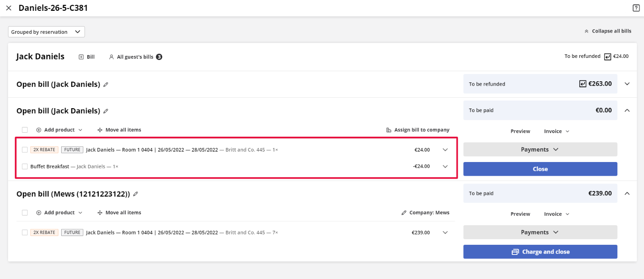The width and height of the screenshot is (644, 279).
Task: Add a new Bill for Jack Daniels
Action: pyautogui.click(x=87, y=57)
